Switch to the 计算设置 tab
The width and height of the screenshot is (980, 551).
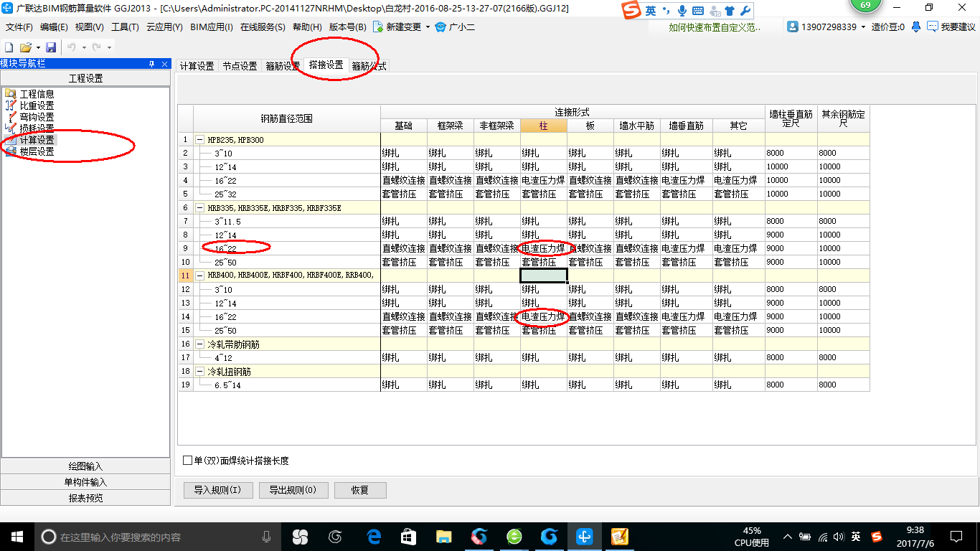[197, 66]
